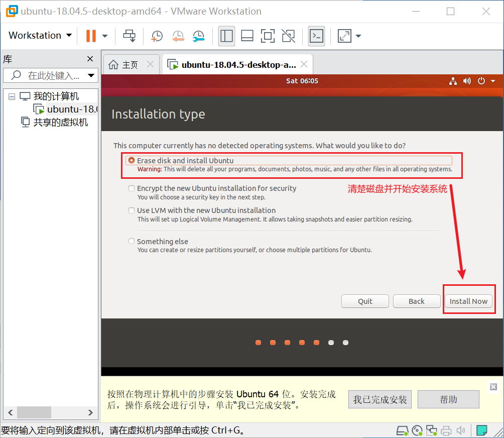Viewport: 504px width, 438px height.
Task: Click the Ubuntu volume icon in top bar
Action: coord(467,81)
